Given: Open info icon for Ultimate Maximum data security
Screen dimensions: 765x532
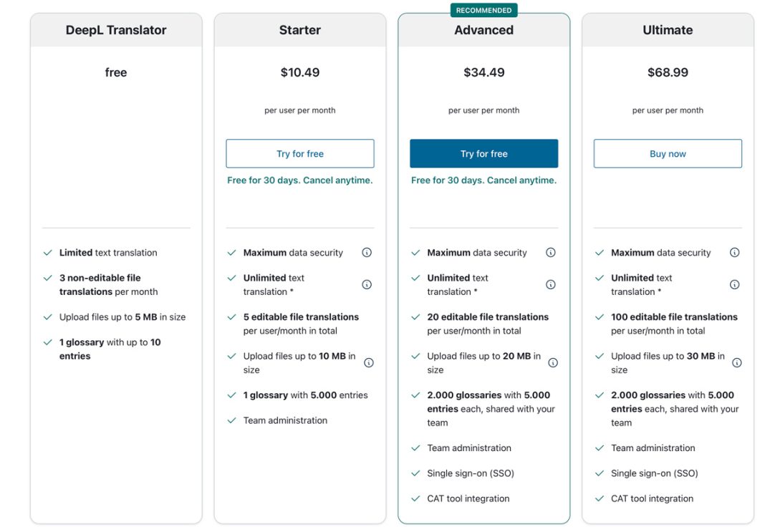Looking at the screenshot, I should 734,252.
